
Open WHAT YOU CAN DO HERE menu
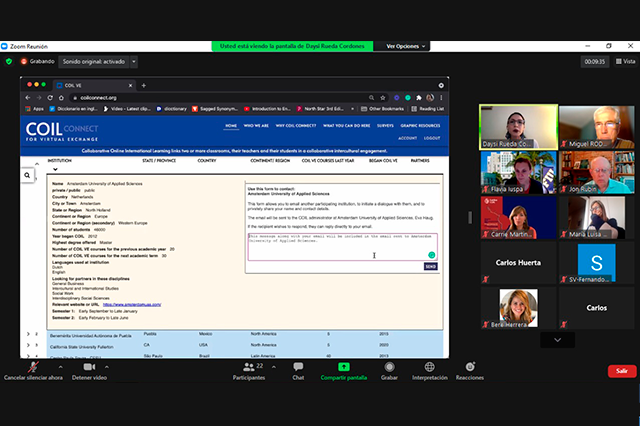pyautogui.click(x=347, y=126)
